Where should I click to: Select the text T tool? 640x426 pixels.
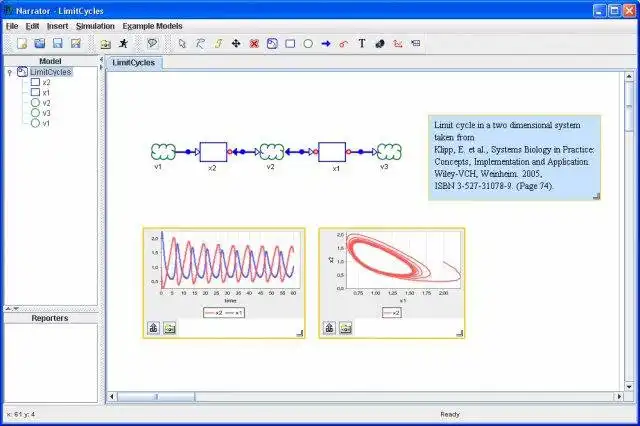tap(362, 43)
